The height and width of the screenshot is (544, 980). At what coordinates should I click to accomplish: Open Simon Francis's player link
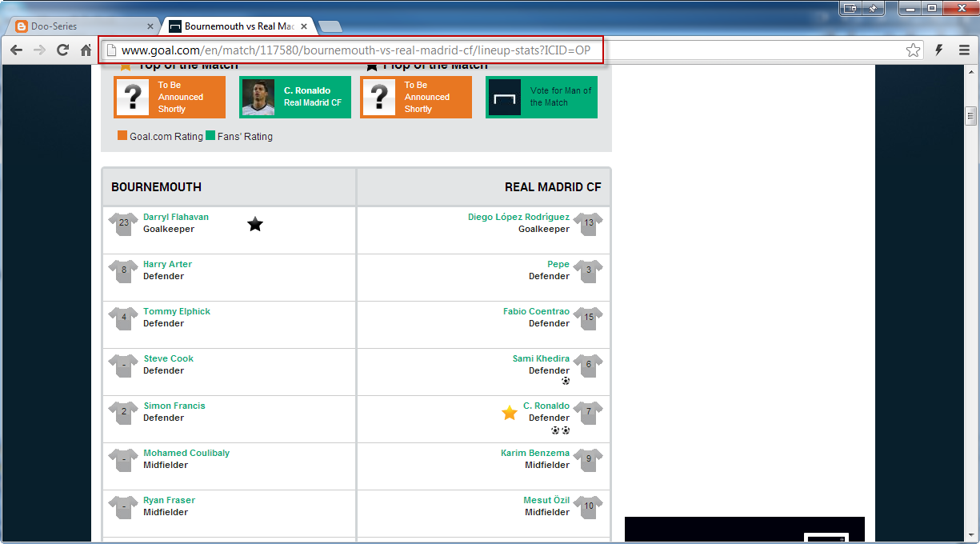[174, 406]
